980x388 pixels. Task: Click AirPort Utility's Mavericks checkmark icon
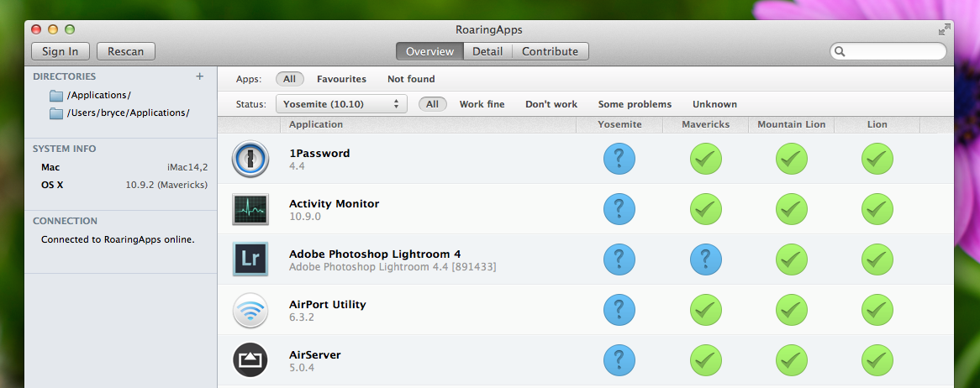706,310
